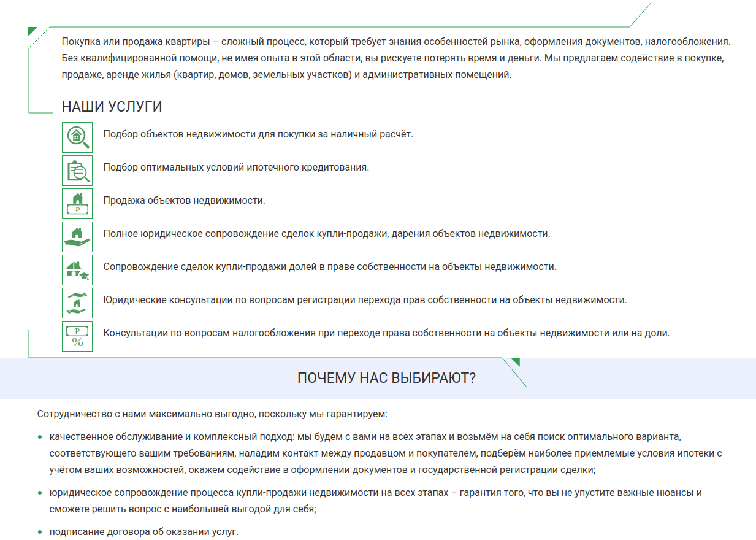756x540 pixels.
Task: Click the split house ownership shares icon
Action: [77, 270]
